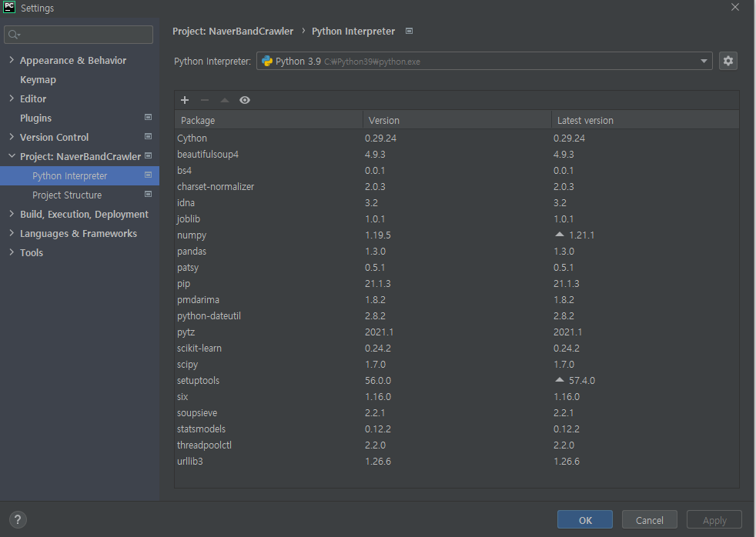Expand Languages & Frameworks section
The image size is (756, 537).
(12, 233)
